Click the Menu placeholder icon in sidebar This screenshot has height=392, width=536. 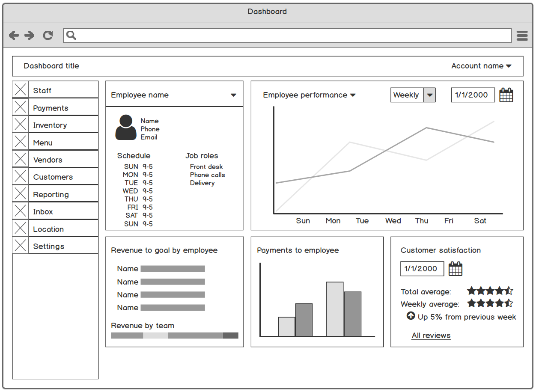(21, 142)
